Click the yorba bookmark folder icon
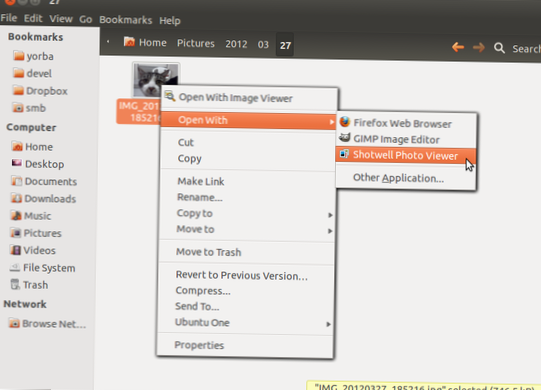The width and height of the screenshot is (541, 390). [19, 56]
